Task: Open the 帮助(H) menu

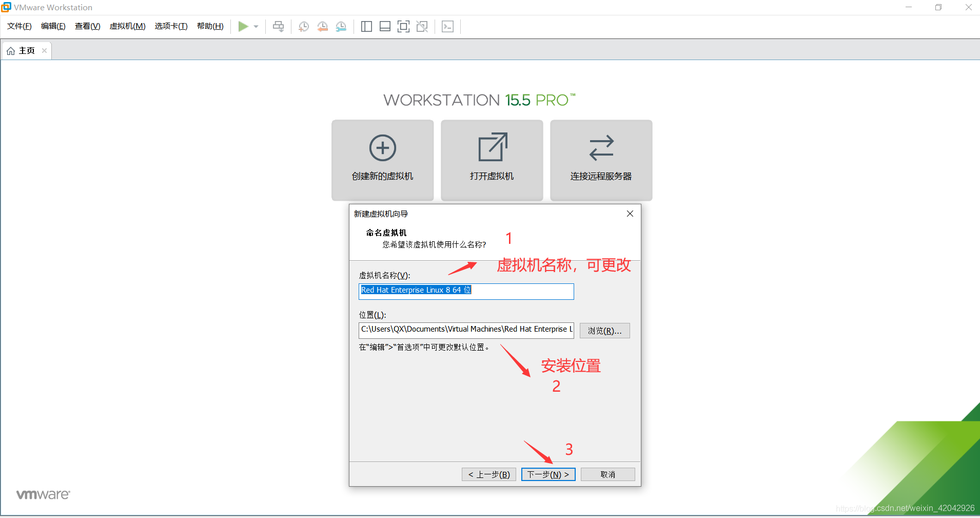Action: coord(210,26)
